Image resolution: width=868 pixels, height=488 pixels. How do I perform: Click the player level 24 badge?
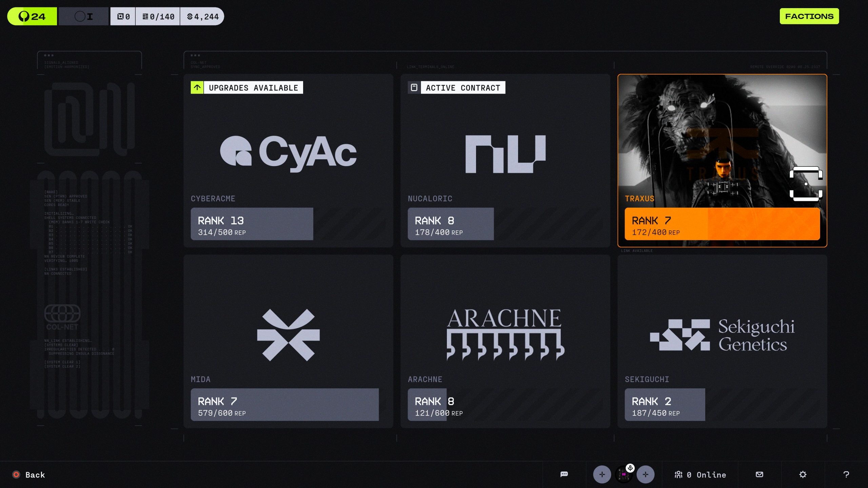[x=32, y=16]
